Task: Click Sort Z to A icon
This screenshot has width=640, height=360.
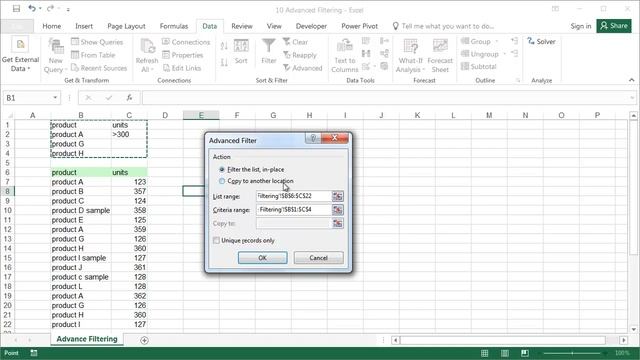Action: pos(224,62)
